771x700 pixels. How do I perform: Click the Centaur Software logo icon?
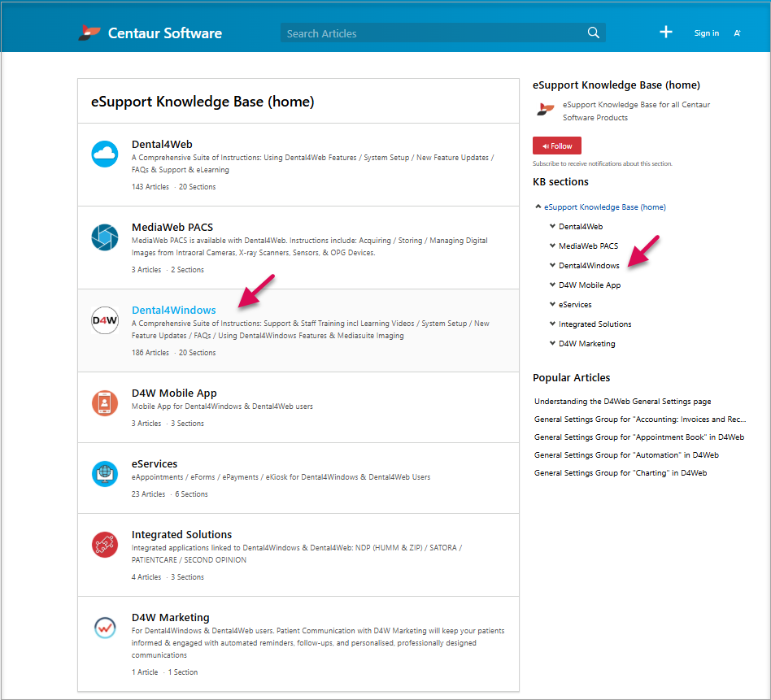tap(89, 33)
